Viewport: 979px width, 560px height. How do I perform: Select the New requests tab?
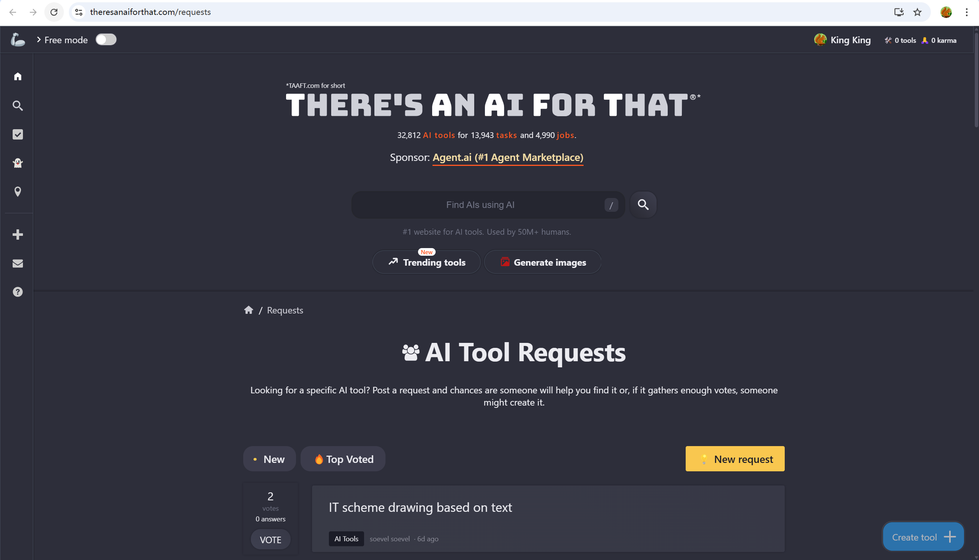269,459
